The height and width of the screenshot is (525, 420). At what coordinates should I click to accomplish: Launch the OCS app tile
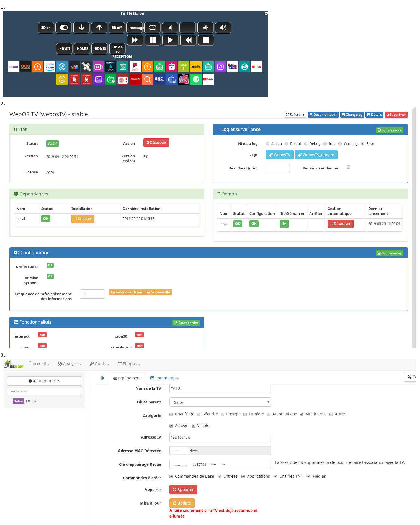tap(25, 67)
